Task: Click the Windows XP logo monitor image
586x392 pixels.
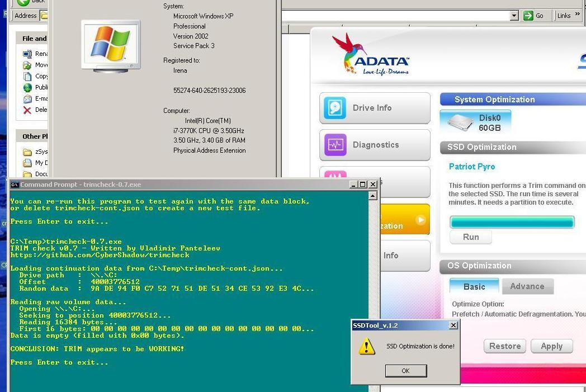Action: (x=111, y=47)
